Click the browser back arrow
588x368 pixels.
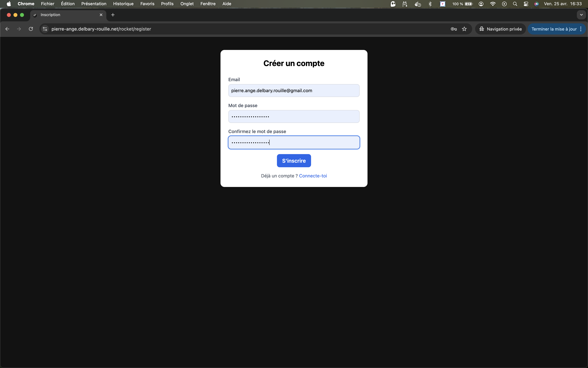click(7, 29)
